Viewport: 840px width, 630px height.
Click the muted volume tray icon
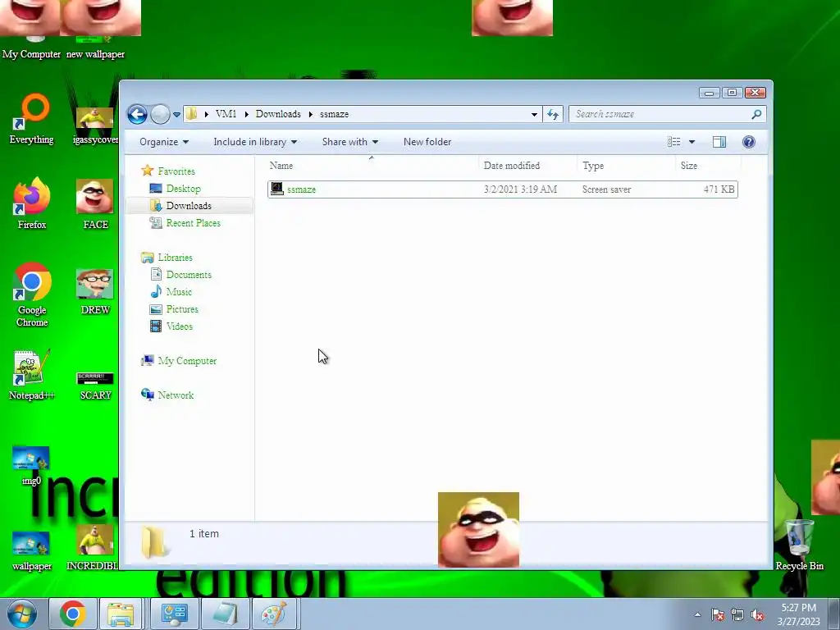pyautogui.click(x=757, y=614)
